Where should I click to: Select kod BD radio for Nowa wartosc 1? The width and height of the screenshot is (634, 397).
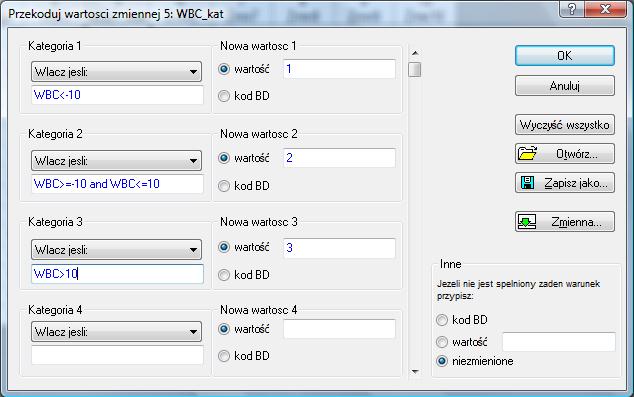point(224,96)
